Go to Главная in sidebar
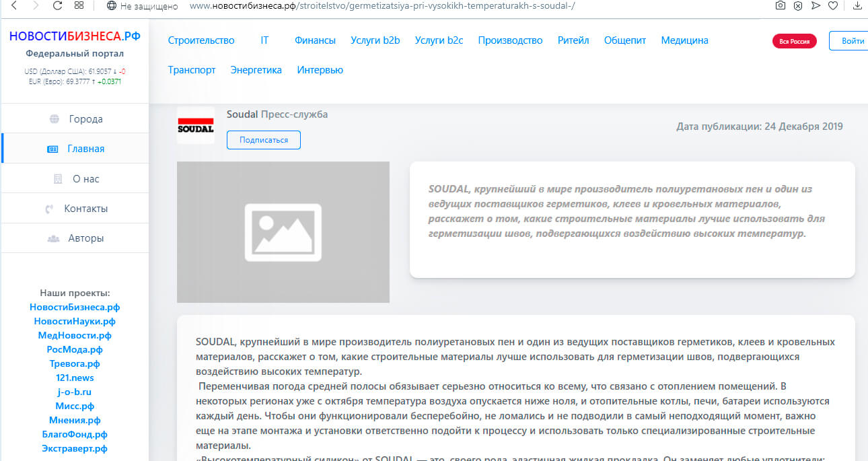 click(75, 149)
